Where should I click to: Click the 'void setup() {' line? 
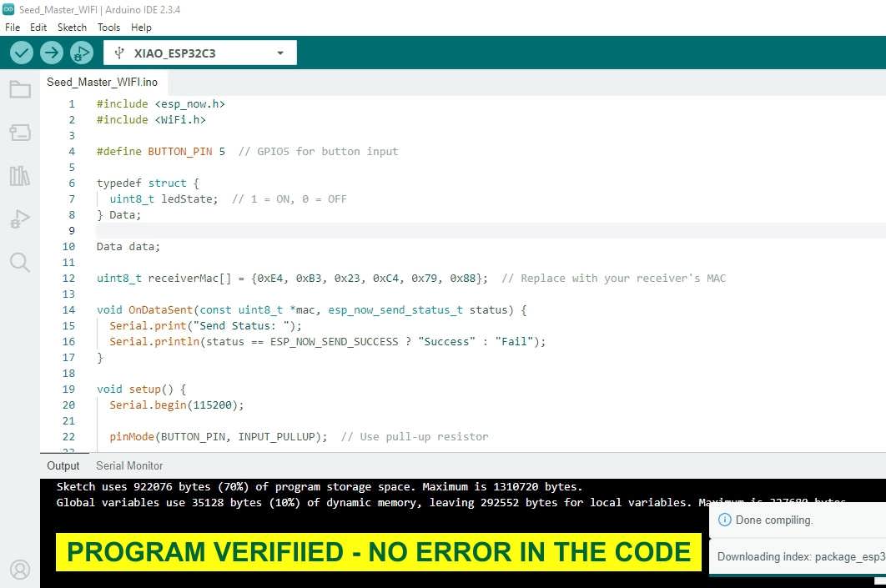click(141, 389)
